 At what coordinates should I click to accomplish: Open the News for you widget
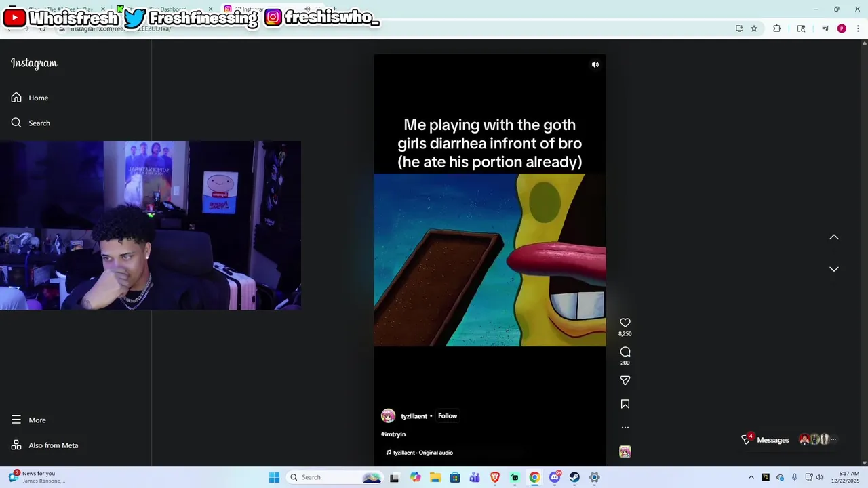click(x=37, y=477)
